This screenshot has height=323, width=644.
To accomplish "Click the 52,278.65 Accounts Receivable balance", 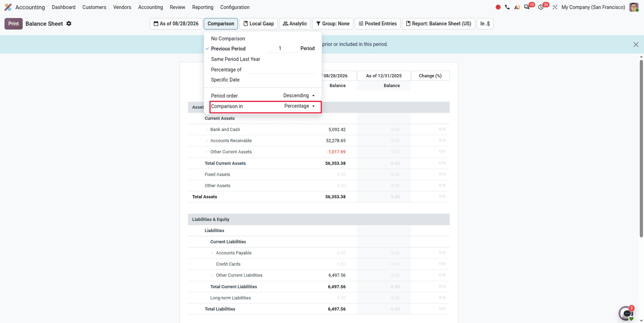I will (x=336, y=141).
